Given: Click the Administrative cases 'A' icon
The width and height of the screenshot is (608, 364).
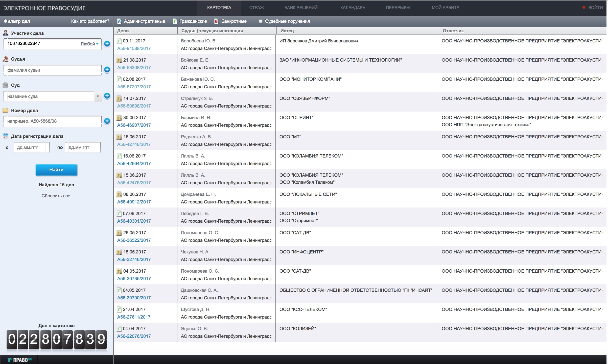Looking at the screenshot, I should [119, 21].
